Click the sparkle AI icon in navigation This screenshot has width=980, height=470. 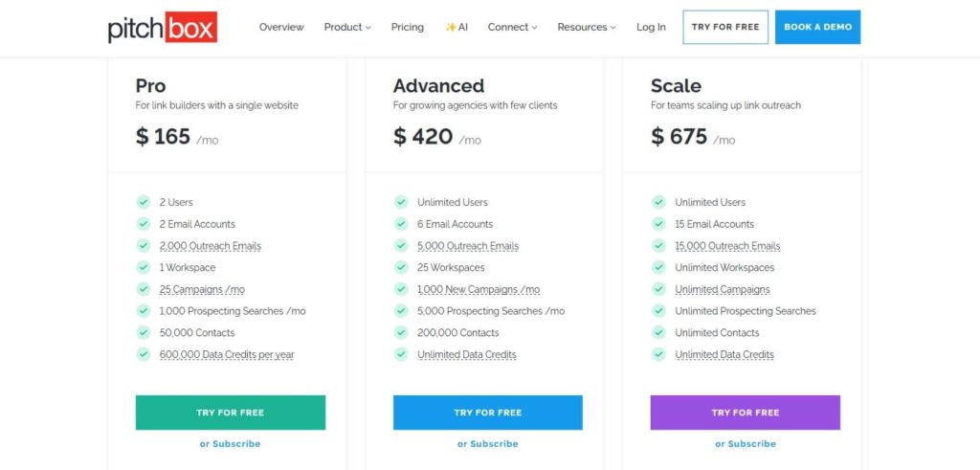(x=451, y=27)
